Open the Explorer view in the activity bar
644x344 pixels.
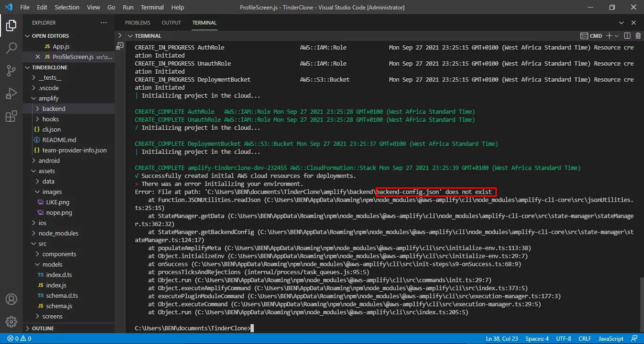click(11, 25)
